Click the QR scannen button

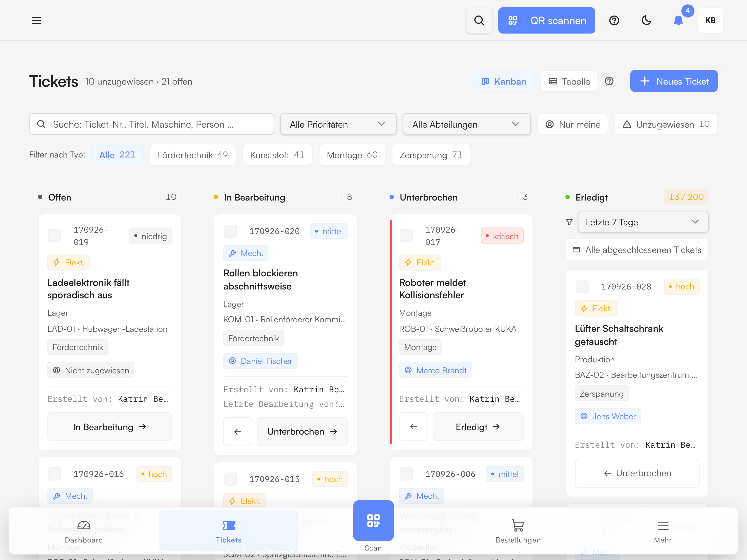(x=546, y=21)
